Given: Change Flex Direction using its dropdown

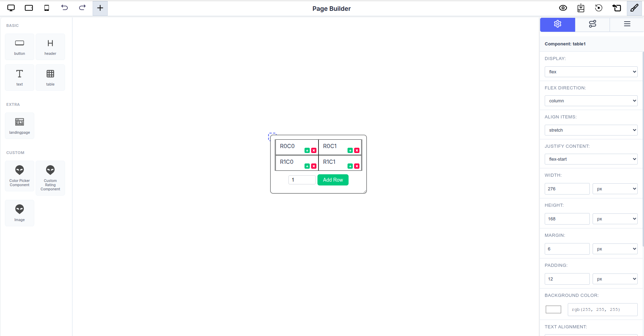Looking at the screenshot, I should click(591, 101).
